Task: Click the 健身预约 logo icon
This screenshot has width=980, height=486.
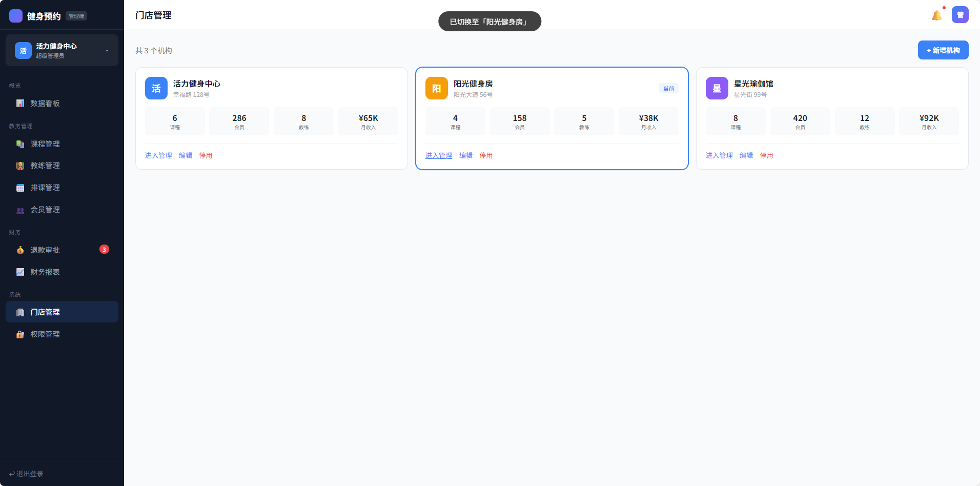Action: tap(16, 16)
